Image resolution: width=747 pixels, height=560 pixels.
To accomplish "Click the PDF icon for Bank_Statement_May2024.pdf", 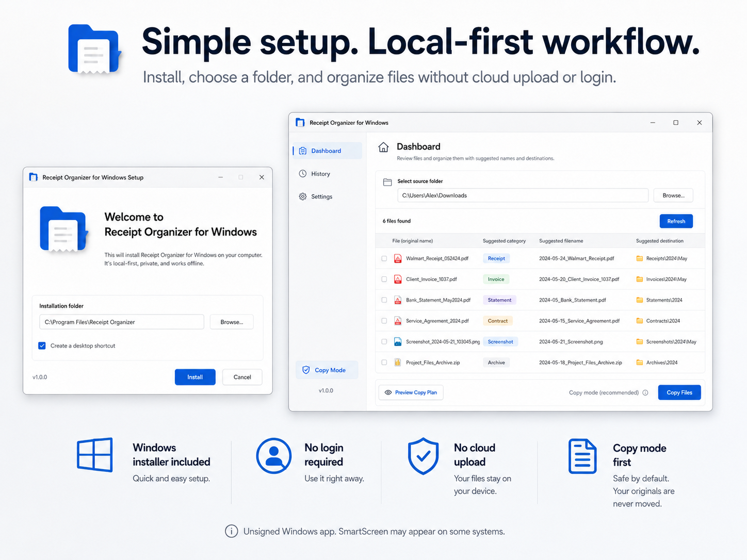I will click(398, 300).
